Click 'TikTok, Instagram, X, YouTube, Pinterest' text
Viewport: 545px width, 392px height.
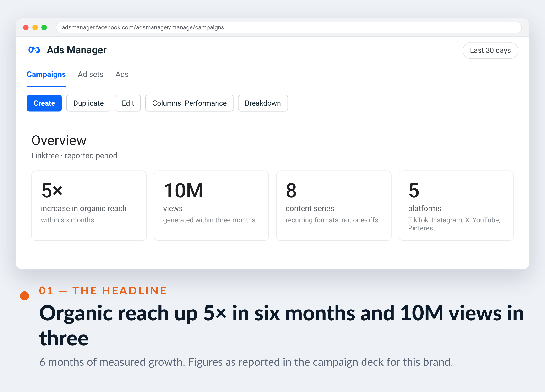pos(454,224)
